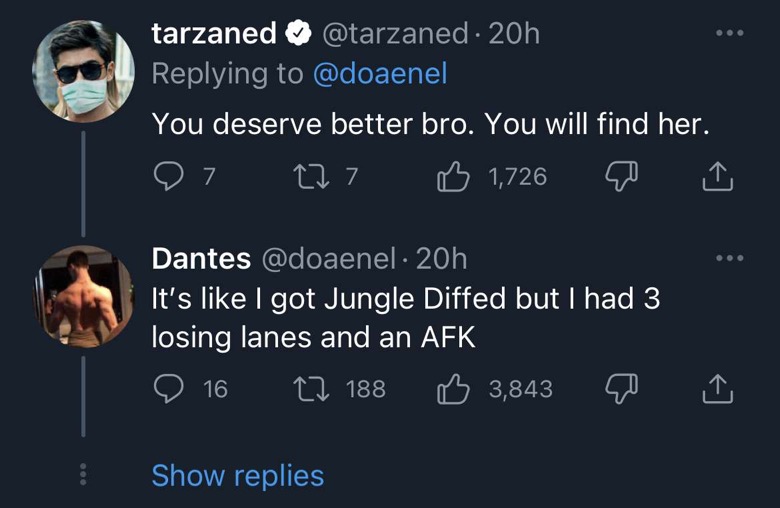Share tarzaned's tweet

click(x=717, y=176)
